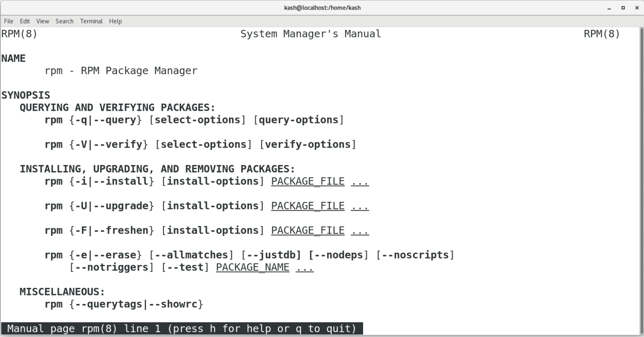Click the System Manager's Manual title
Image resolution: width=644 pixels, height=337 pixels.
tap(310, 34)
